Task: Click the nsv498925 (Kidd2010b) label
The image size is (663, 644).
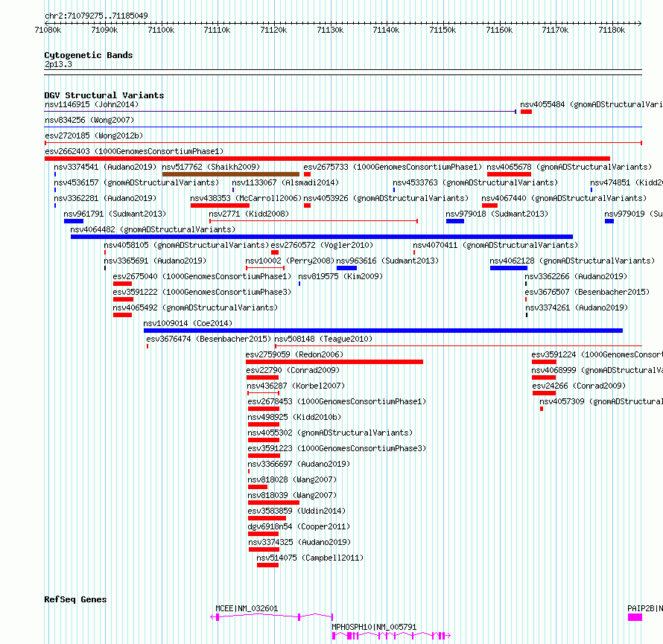Action: (295, 417)
